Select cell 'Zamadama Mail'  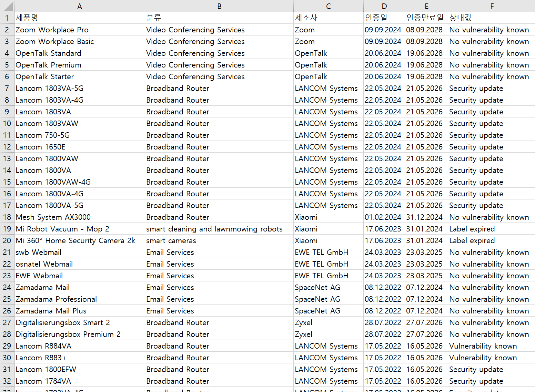(x=80, y=287)
